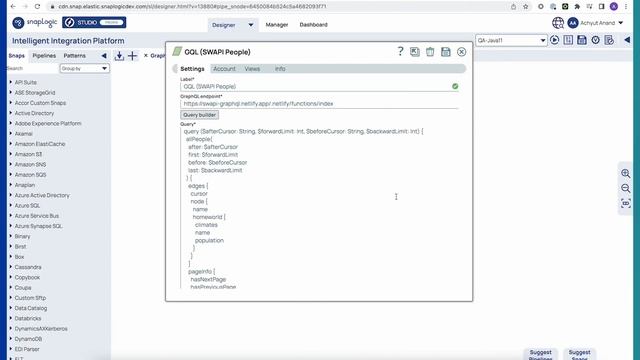Image resolution: width=640 pixels, height=360 pixels.
Task: Select the Patterns sidebar tab
Action: point(74,56)
